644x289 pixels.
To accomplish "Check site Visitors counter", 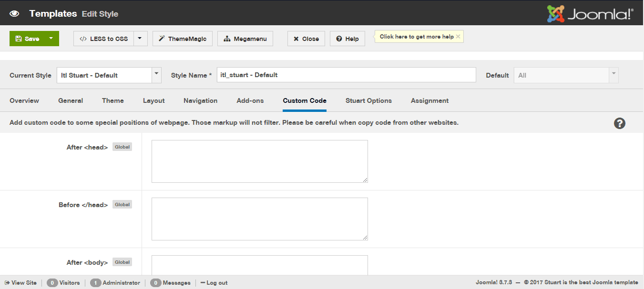I will (63, 282).
